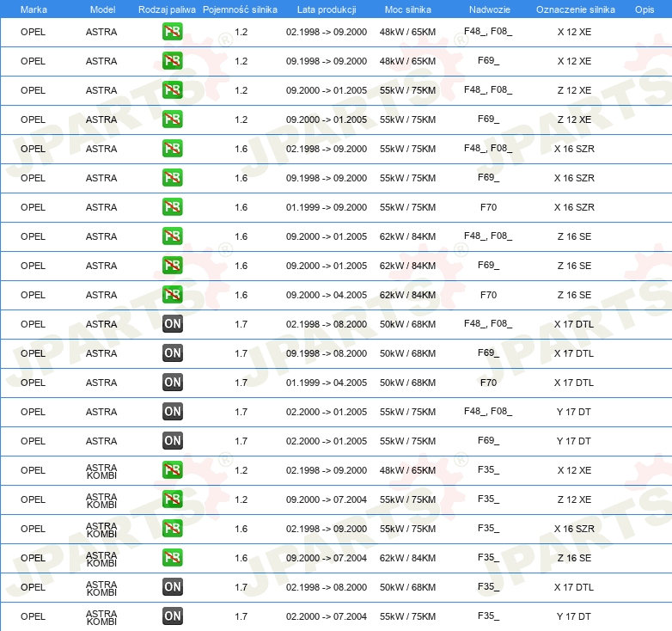Click the Model column header
This screenshot has height=631, width=672.
[x=102, y=9]
